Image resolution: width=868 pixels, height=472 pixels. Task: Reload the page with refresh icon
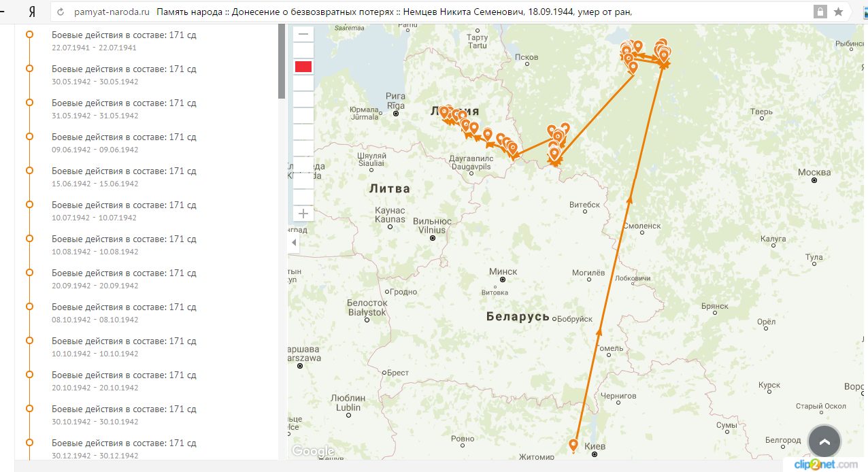coord(61,12)
